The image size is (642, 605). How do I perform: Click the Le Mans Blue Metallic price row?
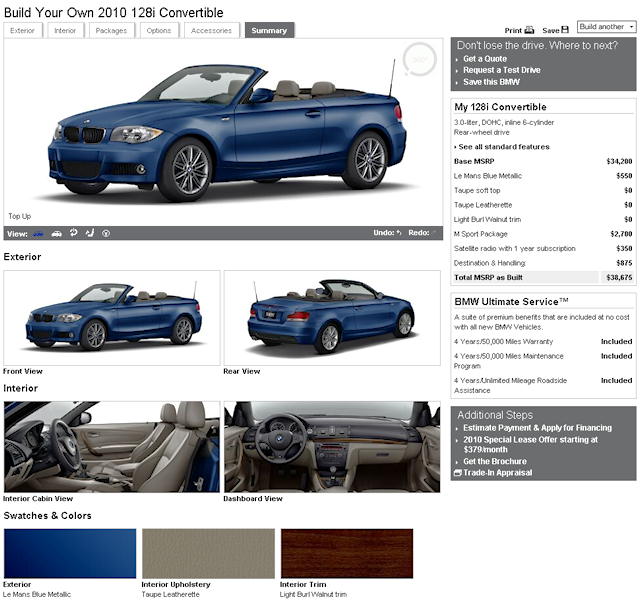coord(543,176)
